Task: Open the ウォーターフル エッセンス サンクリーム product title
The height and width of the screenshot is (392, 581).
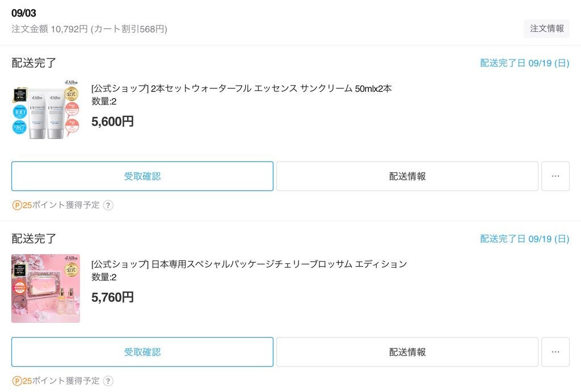Action: [x=239, y=89]
